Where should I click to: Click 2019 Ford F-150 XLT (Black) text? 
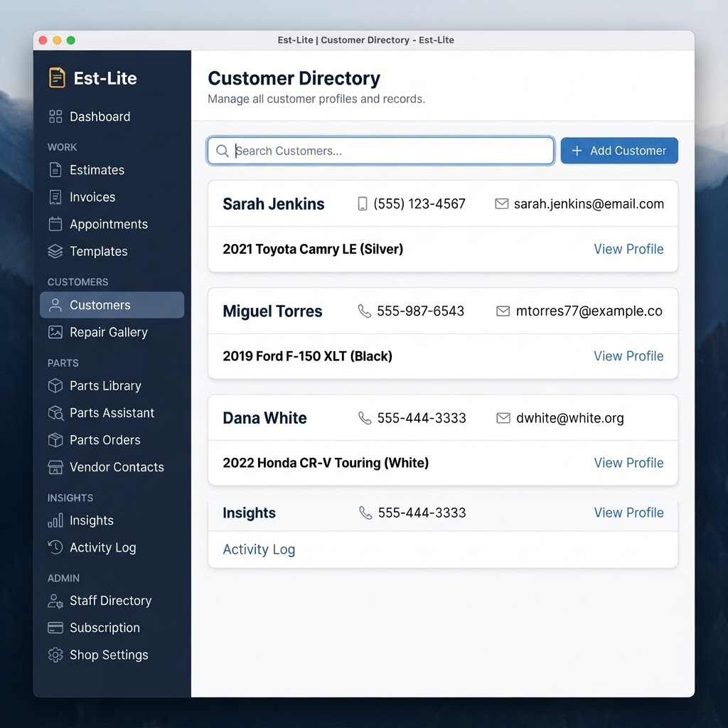[307, 356]
